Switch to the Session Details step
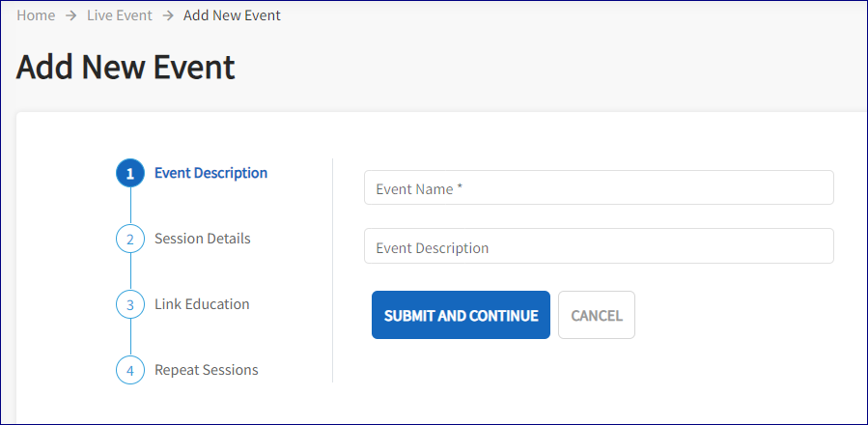Screen dimensions: 868x425 click(x=202, y=239)
